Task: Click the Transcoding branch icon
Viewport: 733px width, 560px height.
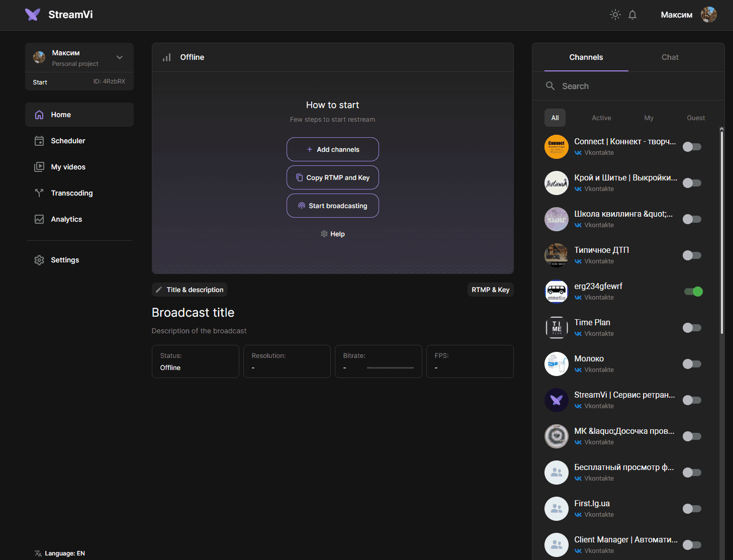Action: [39, 193]
